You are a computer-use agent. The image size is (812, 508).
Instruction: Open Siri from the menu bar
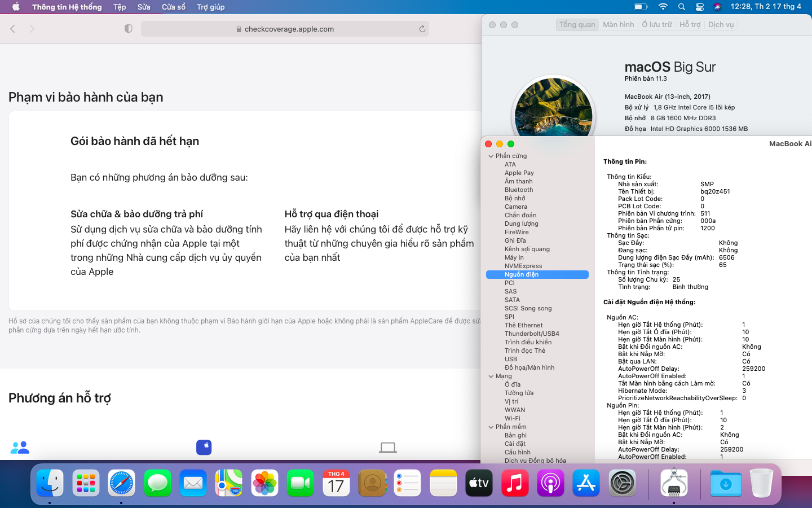717,7
